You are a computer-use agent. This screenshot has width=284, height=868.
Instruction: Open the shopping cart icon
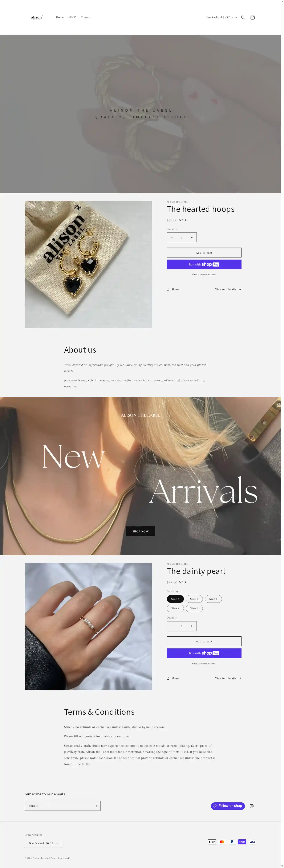click(x=252, y=17)
